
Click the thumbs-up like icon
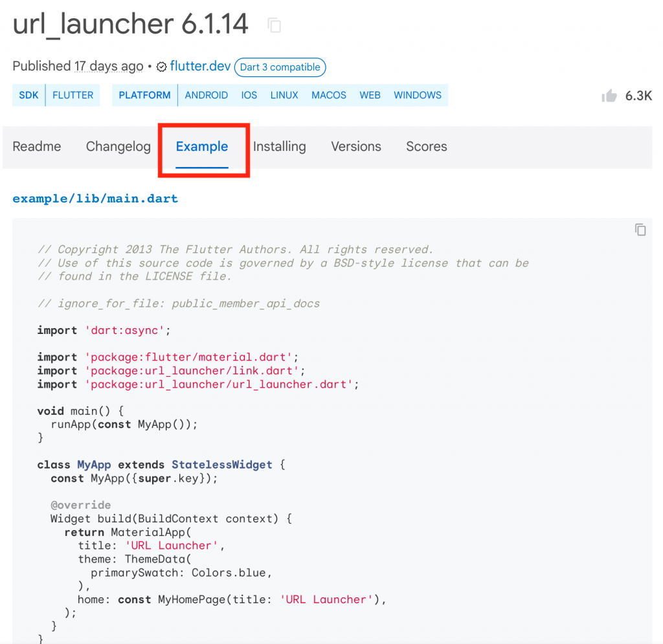(609, 96)
